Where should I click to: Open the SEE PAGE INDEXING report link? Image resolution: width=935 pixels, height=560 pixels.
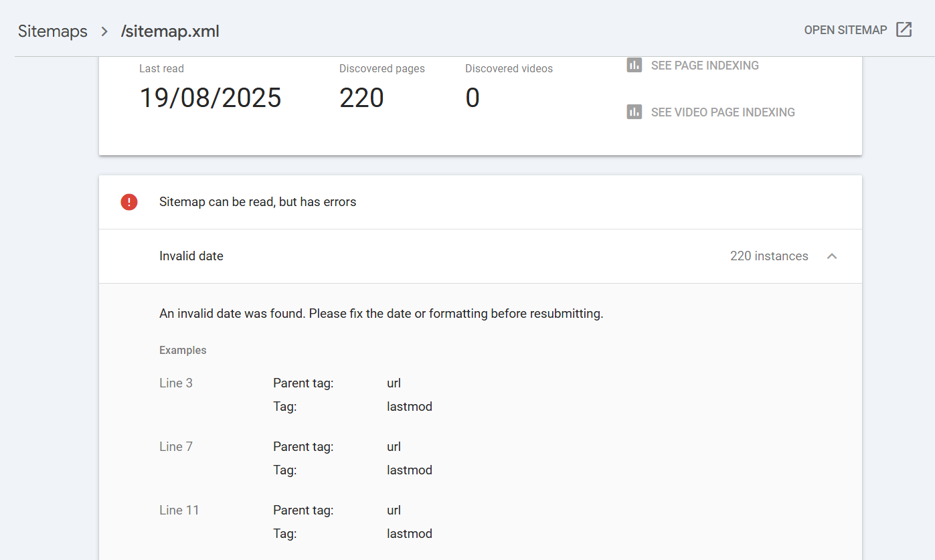(x=704, y=66)
